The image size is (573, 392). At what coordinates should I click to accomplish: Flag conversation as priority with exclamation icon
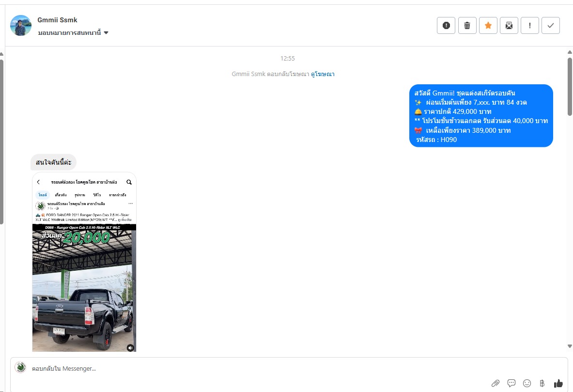click(x=529, y=26)
